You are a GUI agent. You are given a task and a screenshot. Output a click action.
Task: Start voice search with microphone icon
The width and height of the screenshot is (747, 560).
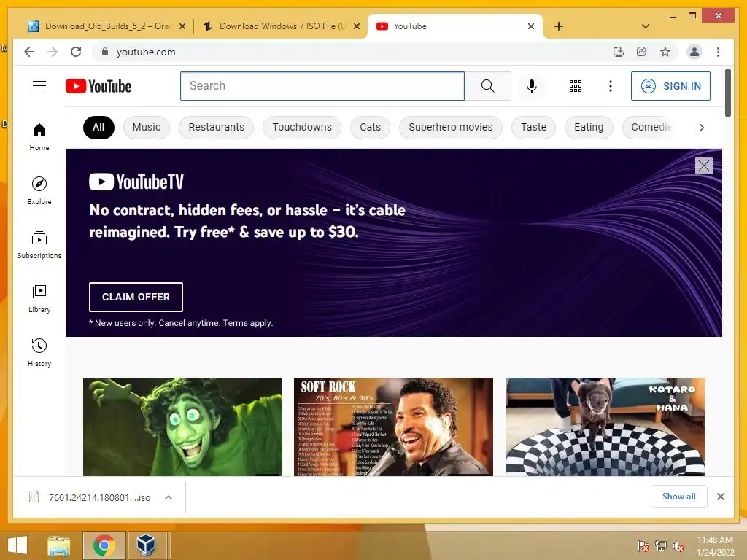click(x=532, y=86)
